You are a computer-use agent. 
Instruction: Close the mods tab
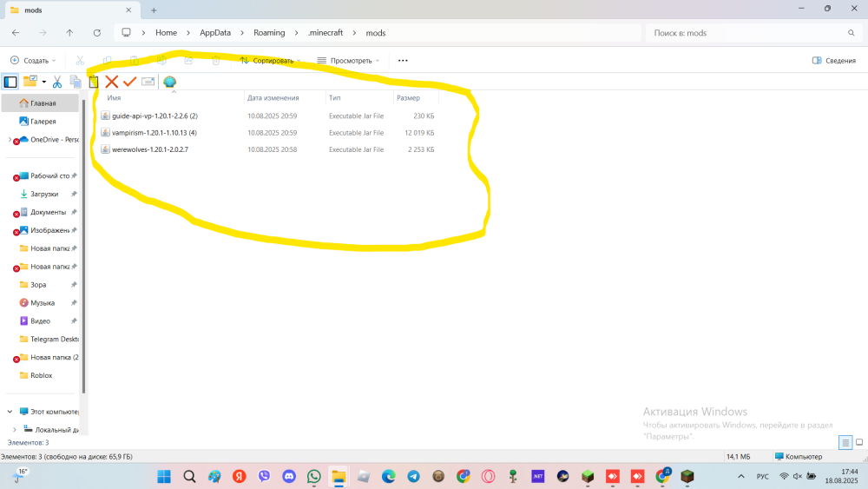(x=128, y=10)
